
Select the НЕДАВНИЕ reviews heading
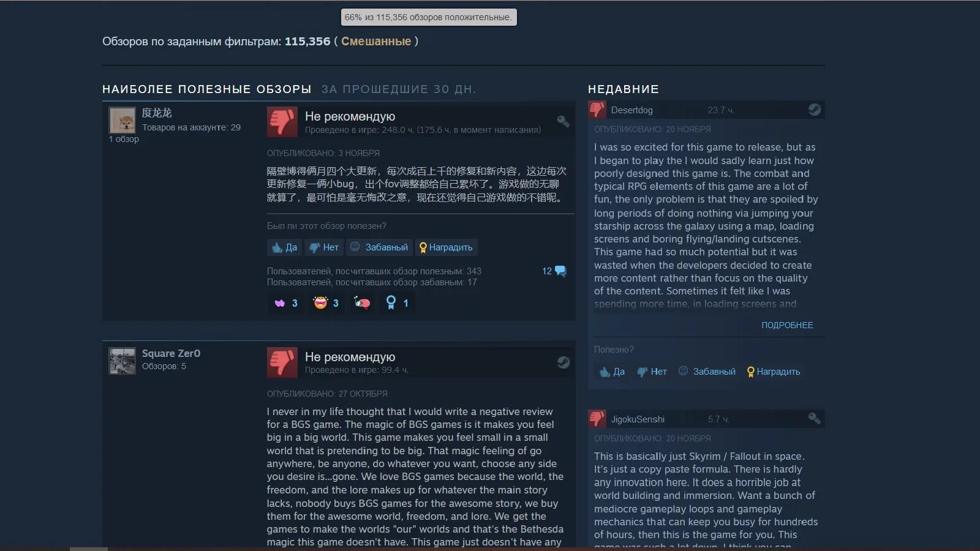(x=624, y=89)
